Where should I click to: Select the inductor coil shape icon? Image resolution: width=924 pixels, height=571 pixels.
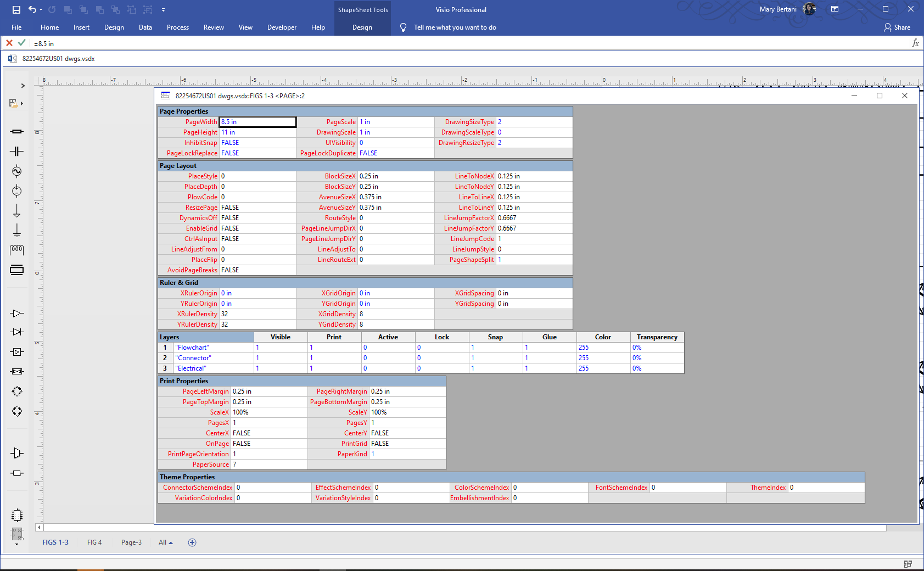tap(17, 250)
